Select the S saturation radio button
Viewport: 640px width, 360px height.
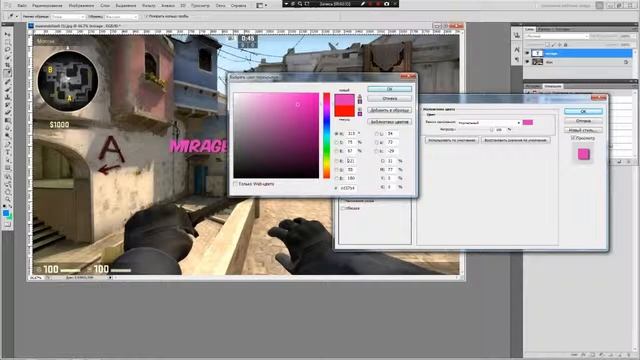coord(337,142)
